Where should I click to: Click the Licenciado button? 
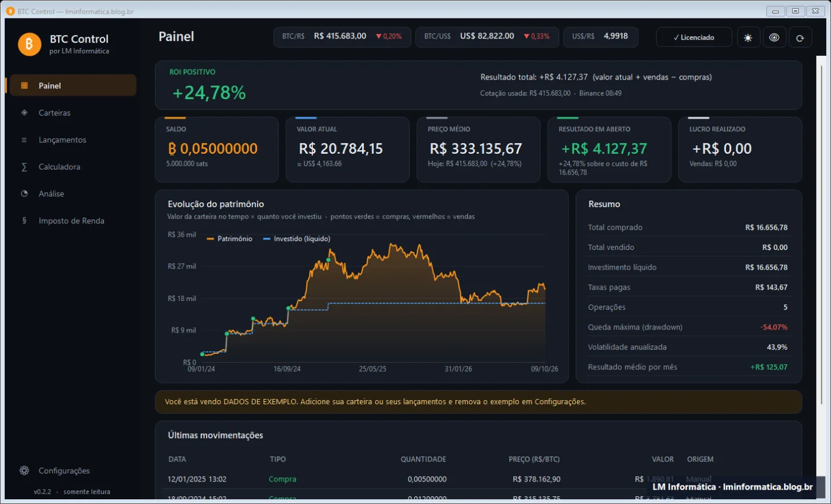[x=694, y=37]
